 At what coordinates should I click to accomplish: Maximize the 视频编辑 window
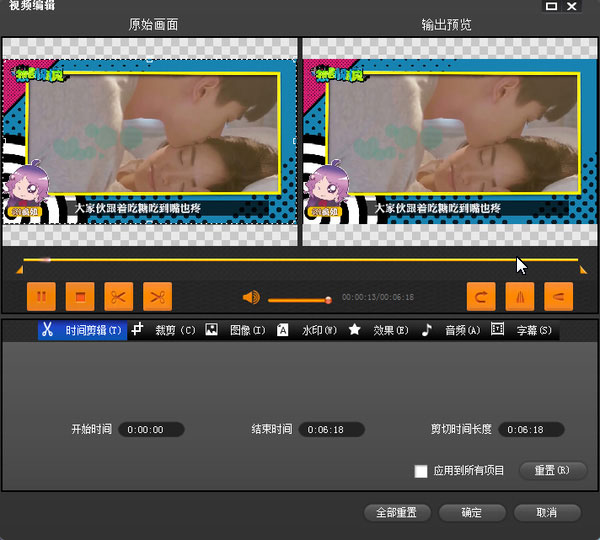pos(551,6)
